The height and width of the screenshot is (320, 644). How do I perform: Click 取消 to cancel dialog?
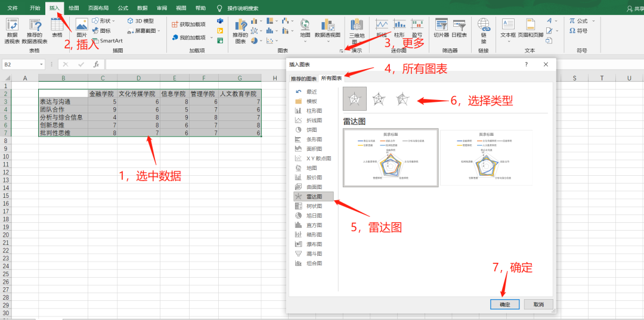tap(538, 305)
